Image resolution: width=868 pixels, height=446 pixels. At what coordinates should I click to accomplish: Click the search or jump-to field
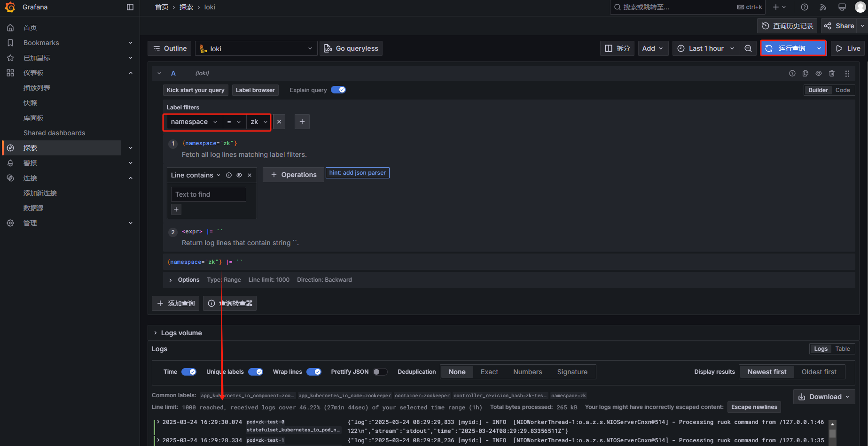click(x=687, y=7)
